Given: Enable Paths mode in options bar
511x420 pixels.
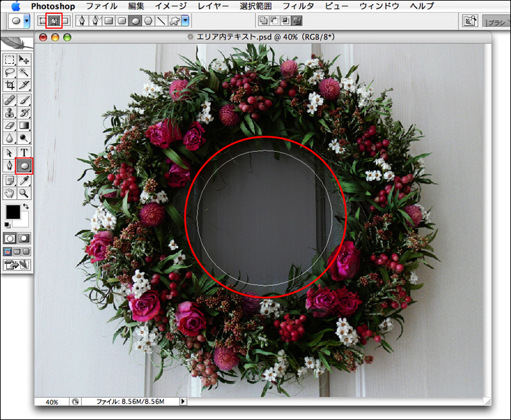Looking at the screenshot, I should (54, 20).
